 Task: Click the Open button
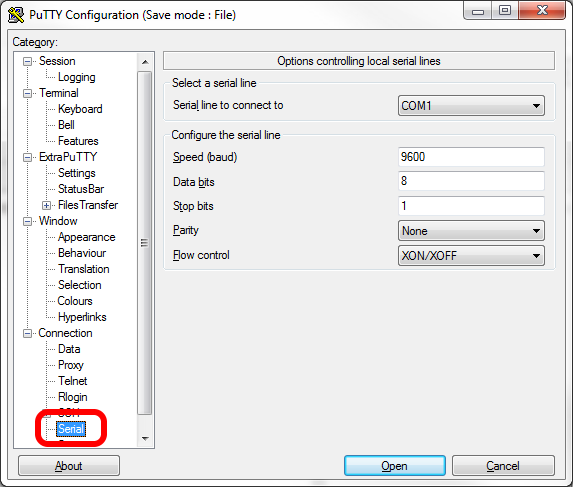395,466
